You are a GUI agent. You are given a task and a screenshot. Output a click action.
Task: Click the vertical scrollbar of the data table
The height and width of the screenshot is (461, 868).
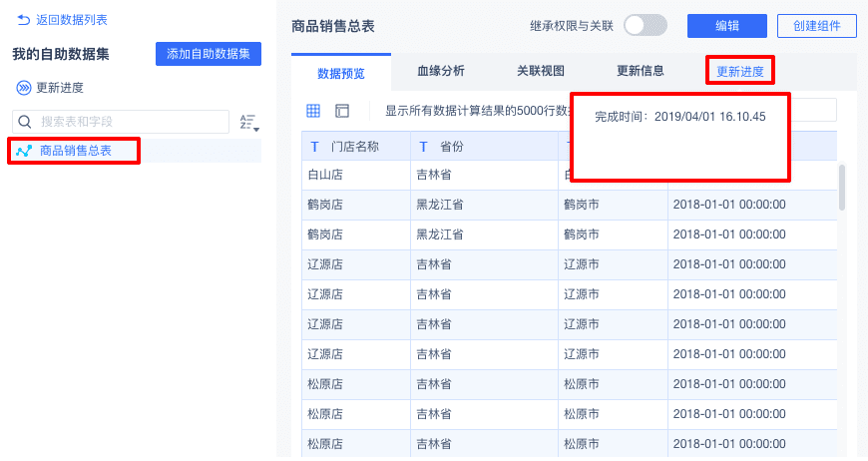pos(842,188)
